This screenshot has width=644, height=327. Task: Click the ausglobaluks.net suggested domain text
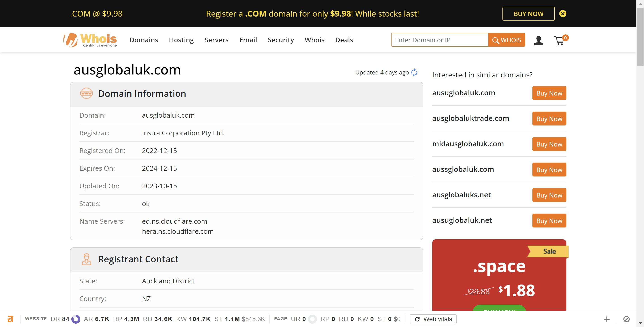tap(462, 195)
